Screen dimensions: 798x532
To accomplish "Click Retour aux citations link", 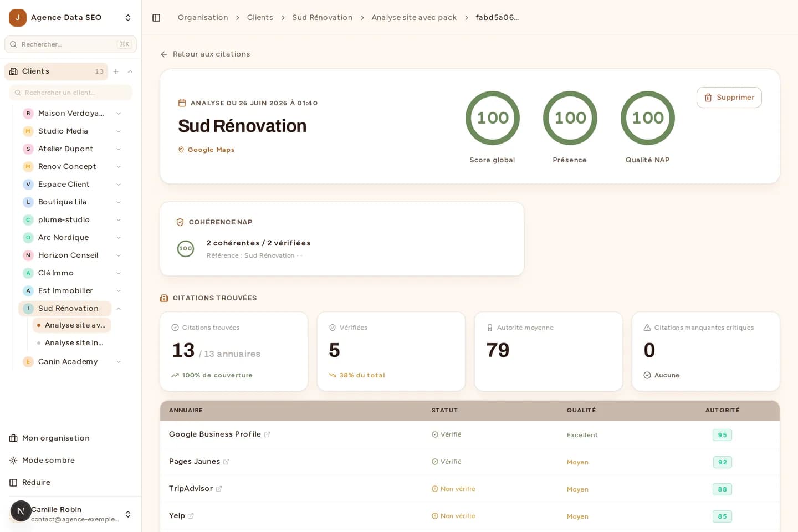I will (x=205, y=54).
